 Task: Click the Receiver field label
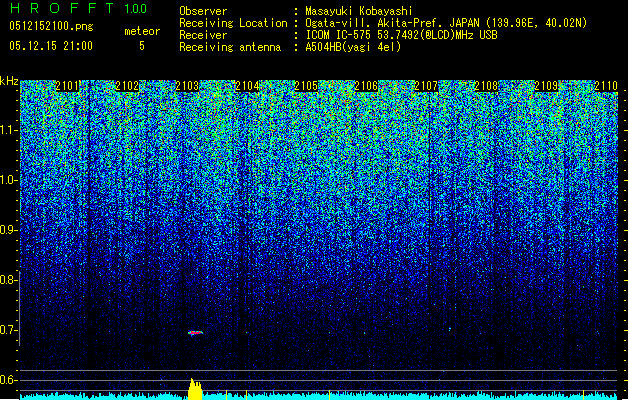pos(203,35)
